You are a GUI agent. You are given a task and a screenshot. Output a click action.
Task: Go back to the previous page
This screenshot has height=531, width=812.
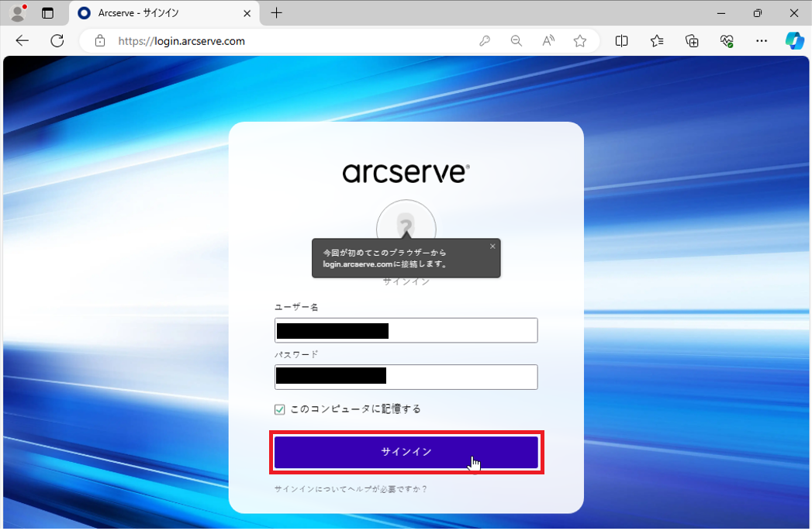(x=22, y=41)
